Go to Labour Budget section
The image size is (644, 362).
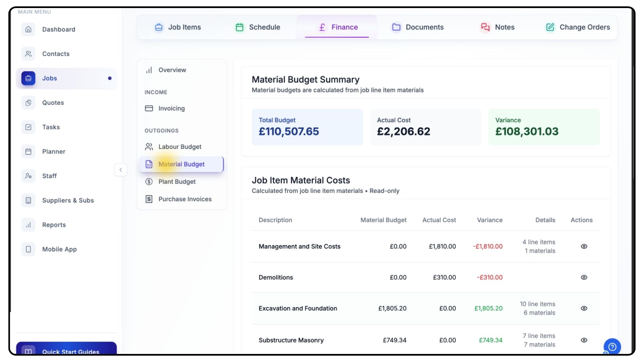pyautogui.click(x=180, y=147)
